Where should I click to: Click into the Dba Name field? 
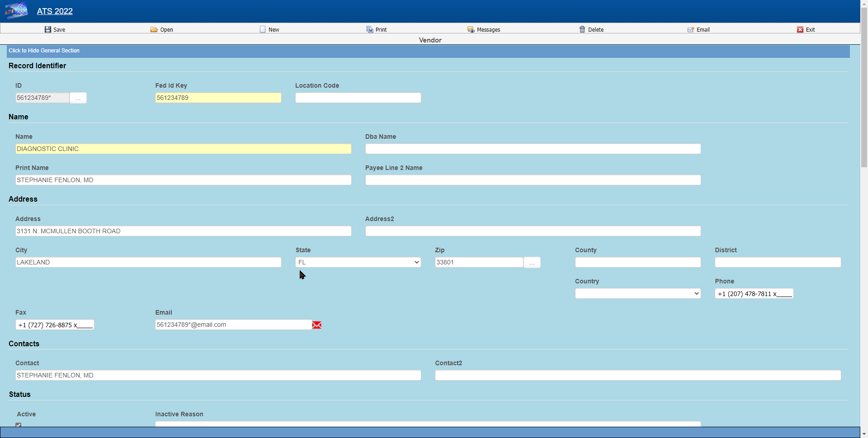click(533, 149)
